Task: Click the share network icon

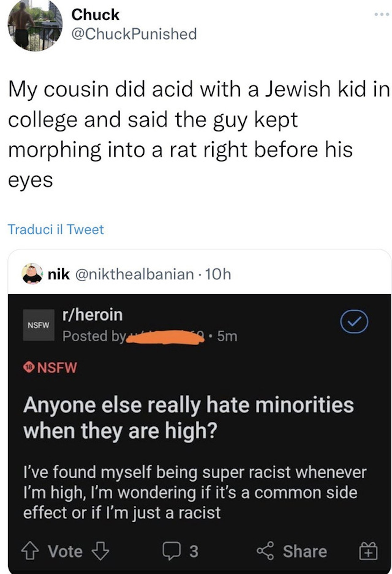Action: [265, 551]
